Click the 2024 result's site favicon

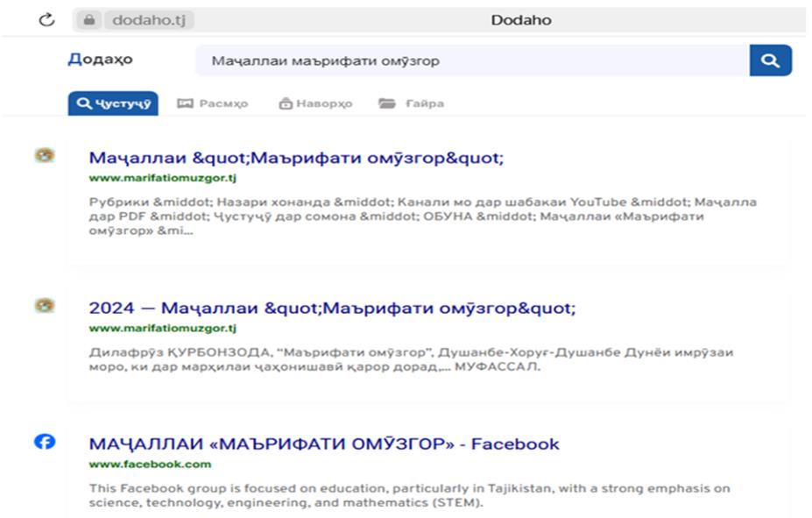(45, 305)
